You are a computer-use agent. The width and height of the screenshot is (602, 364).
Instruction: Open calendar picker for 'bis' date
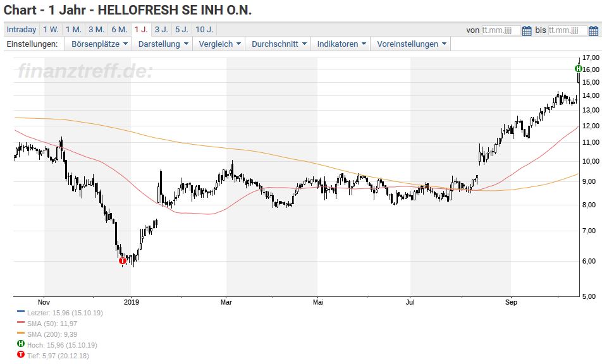(593, 30)
